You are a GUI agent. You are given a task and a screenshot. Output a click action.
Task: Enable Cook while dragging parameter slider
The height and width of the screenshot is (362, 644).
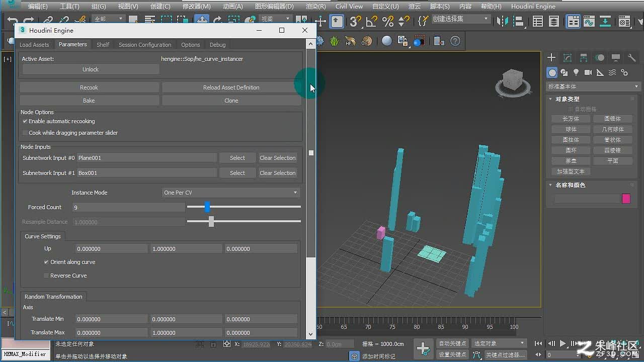[x=25, y=133]
